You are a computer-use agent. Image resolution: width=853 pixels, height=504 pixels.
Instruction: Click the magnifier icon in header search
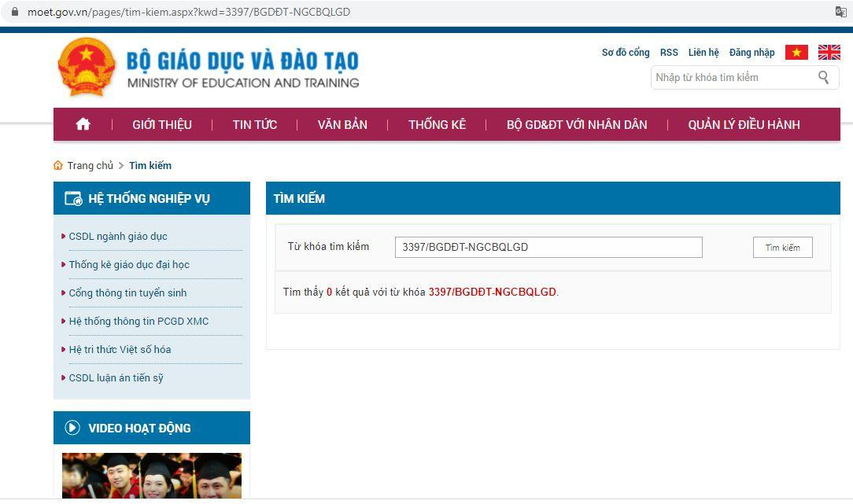coord(824,78)
